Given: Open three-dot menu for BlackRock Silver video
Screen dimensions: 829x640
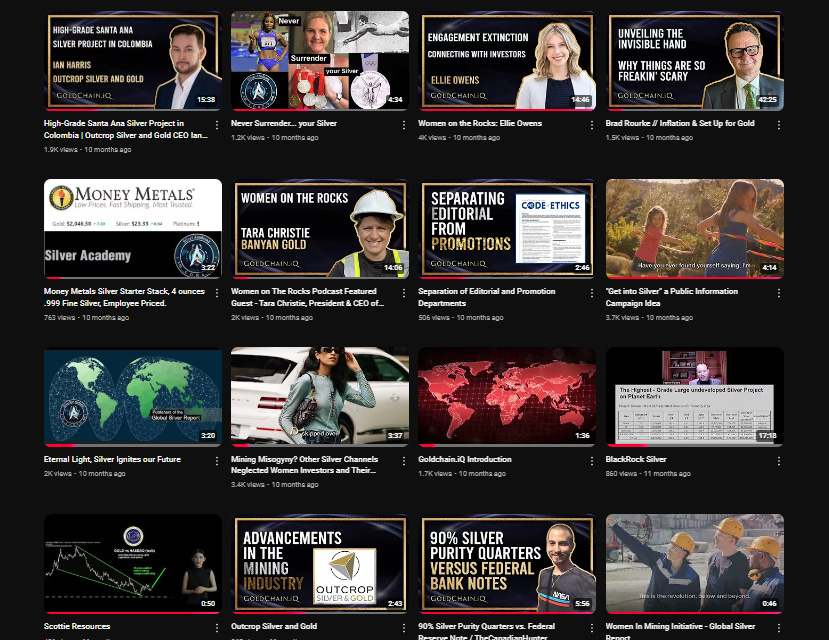Looking at the screenshot, I should tap(779, 461).
